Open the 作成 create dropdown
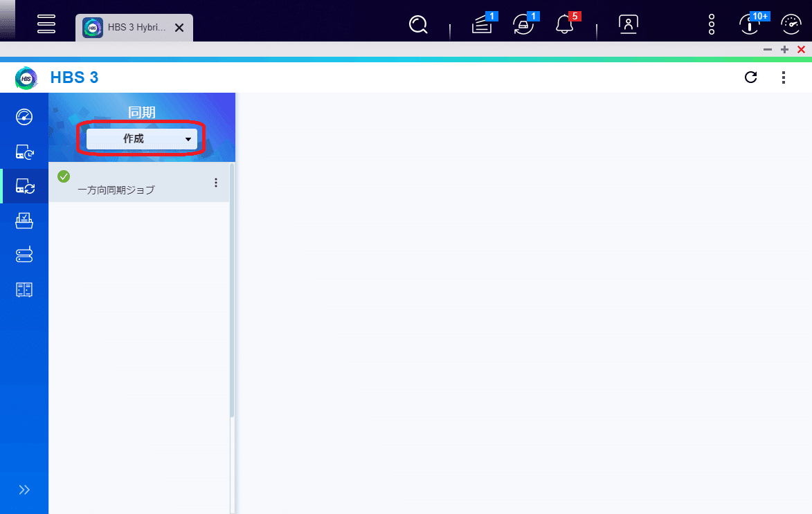Screen dimensions: 812x514 141,139
